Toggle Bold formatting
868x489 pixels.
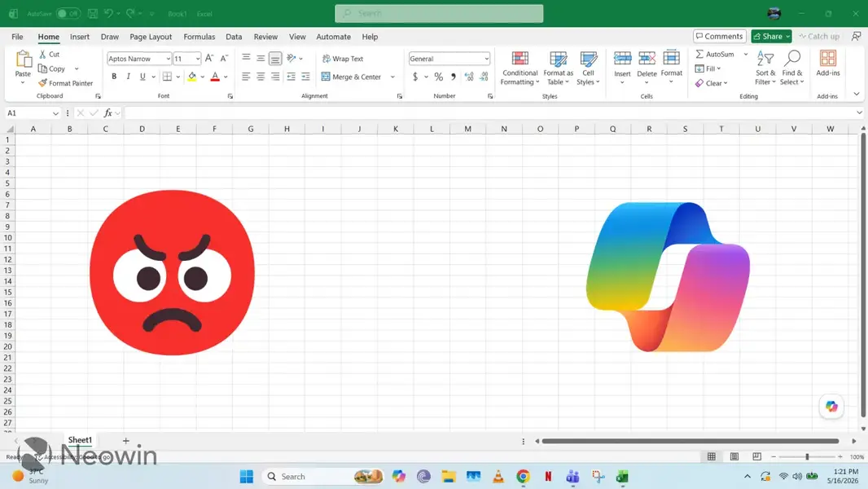click(x=114, y=77)
